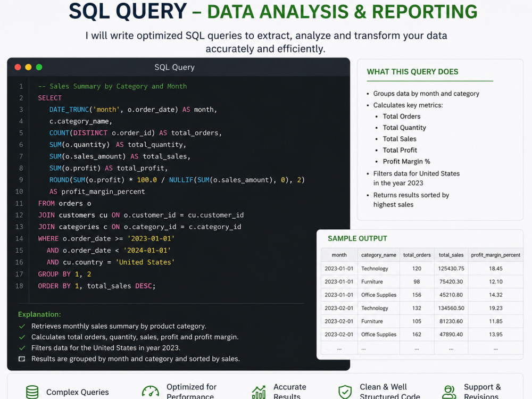Click line number 18 in the gutter
Image resolution: width=532 pixels, height=399 pixels.
point(19,286)
